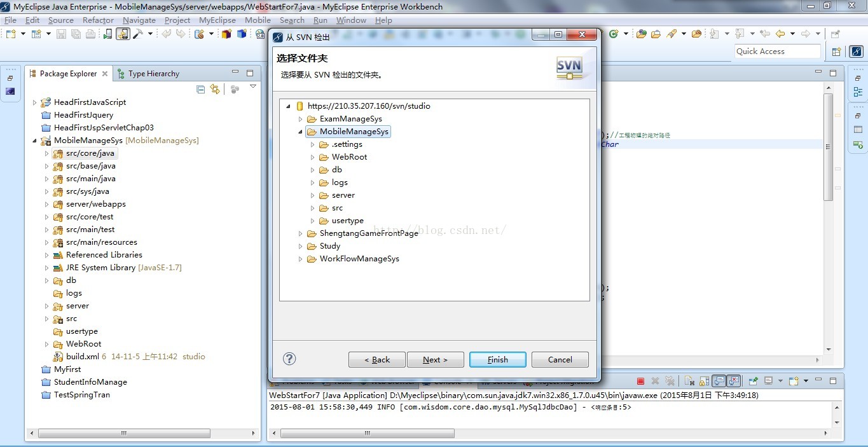Toggle the highlighted mobile tools toolbar icon
This screenshot has height=447, width=868.
123,34
